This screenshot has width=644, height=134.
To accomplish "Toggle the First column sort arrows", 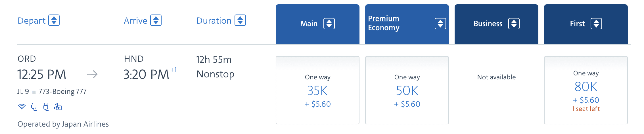I will 596,24.
